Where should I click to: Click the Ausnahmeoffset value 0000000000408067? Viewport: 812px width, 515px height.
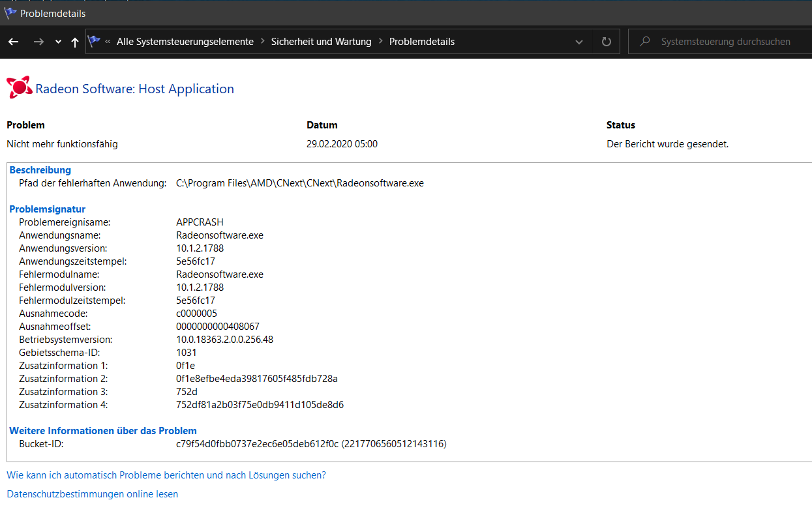(x=218, y=327)
